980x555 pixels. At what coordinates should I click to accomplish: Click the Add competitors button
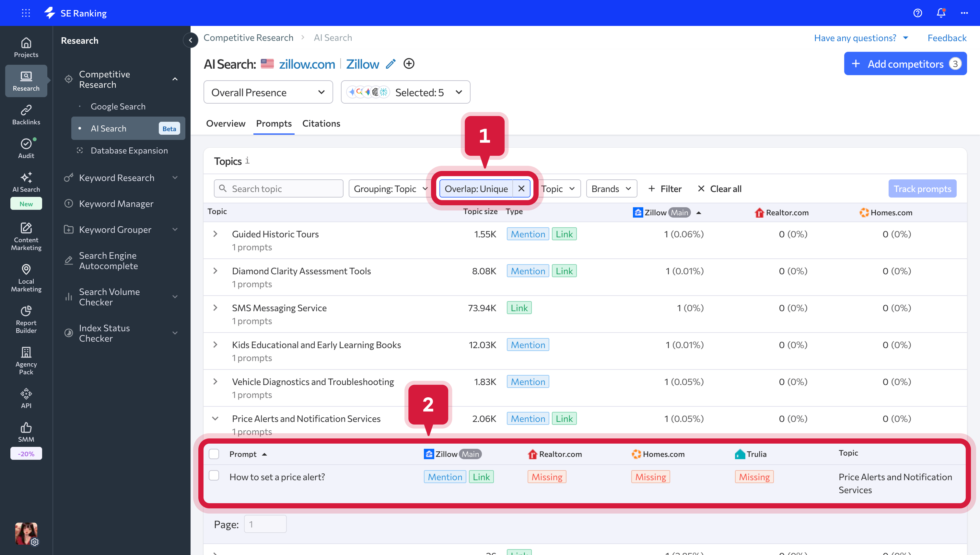click(x=905, y=64)
